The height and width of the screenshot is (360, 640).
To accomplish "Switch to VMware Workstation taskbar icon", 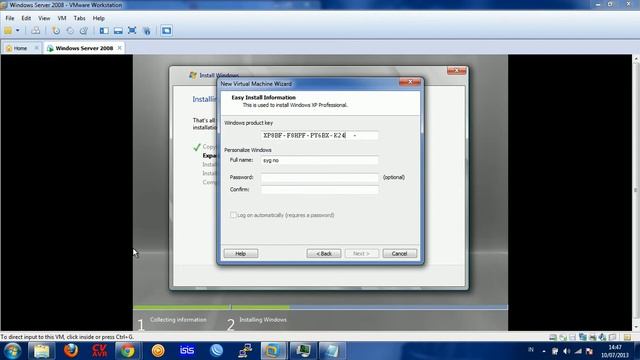I will tap(273, 351).
